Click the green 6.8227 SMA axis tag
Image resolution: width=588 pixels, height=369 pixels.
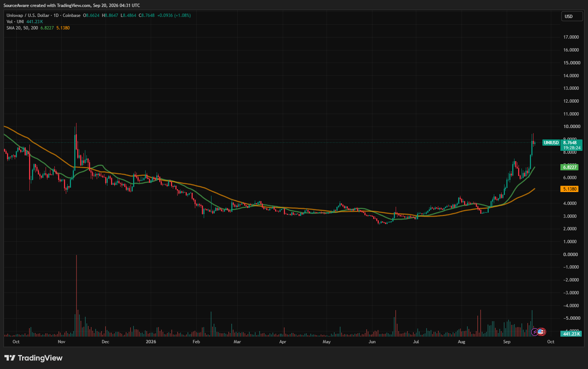[569, 167]
